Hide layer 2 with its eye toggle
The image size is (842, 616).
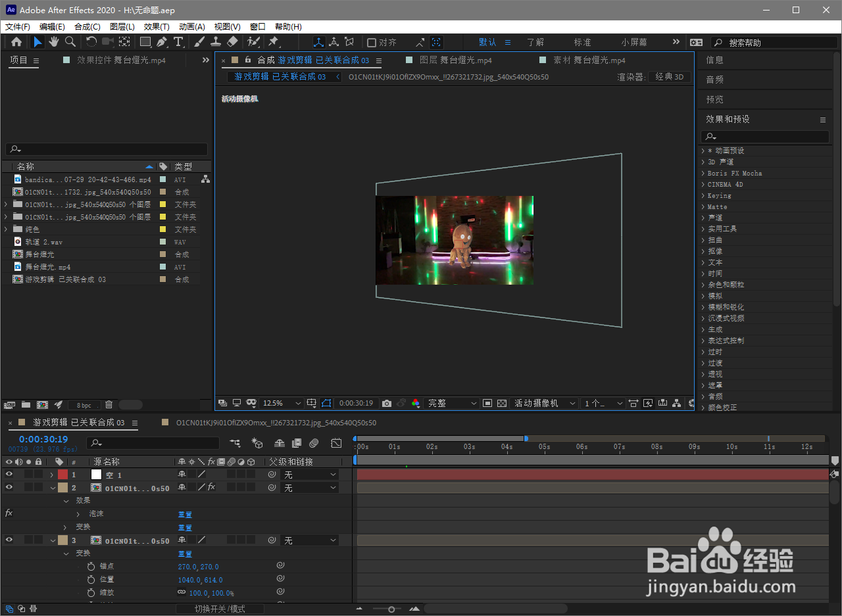(x=9, y=487)
